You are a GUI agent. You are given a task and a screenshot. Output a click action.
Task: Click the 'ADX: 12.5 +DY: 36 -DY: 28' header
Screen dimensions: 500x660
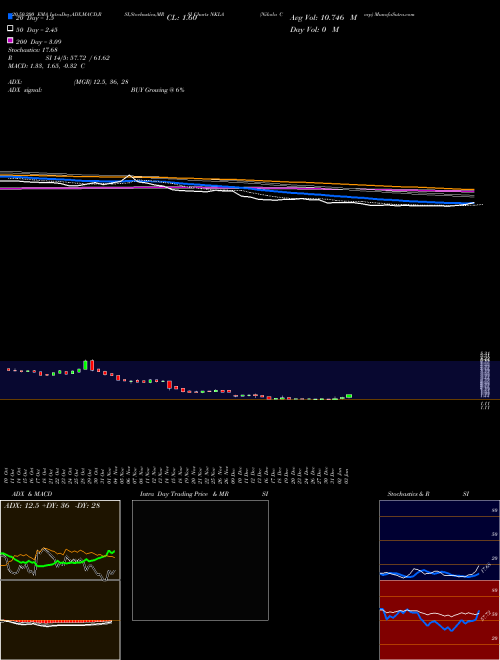click(x=52, y=506)
